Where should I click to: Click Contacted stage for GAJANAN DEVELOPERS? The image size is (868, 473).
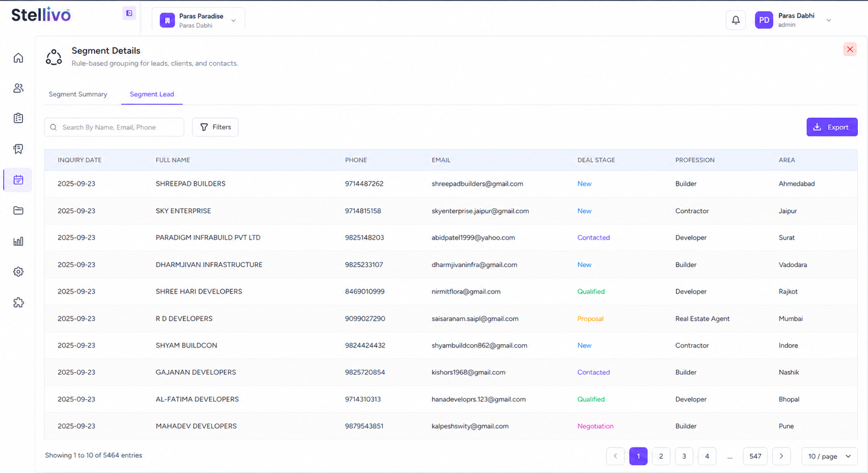coord(594,372)
